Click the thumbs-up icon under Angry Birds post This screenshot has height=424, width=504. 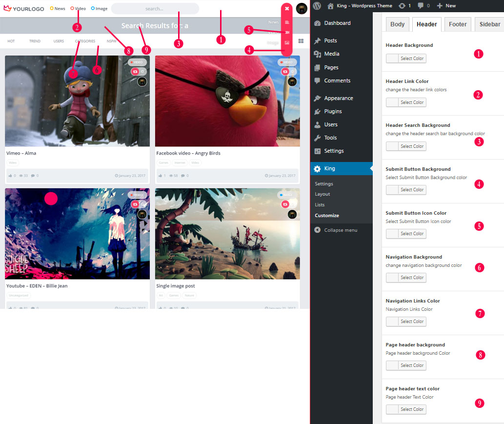point(160,176)
